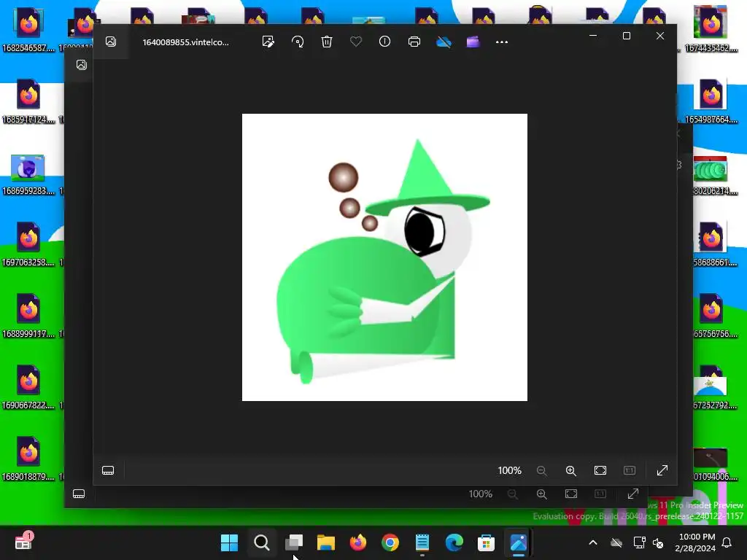747x560 pixels.
Task: Select desktop file 1674435462...
Action: click(711, 30)
